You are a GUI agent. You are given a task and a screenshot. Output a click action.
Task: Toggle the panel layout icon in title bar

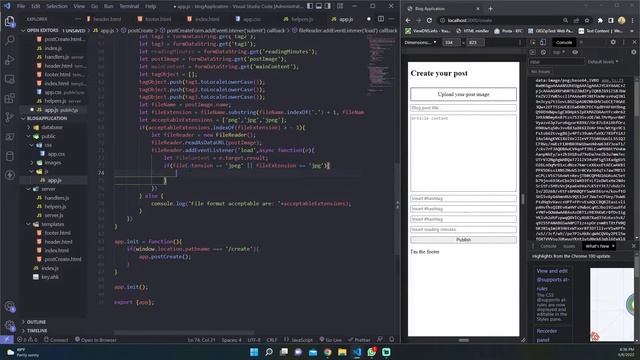pos(319,6)
